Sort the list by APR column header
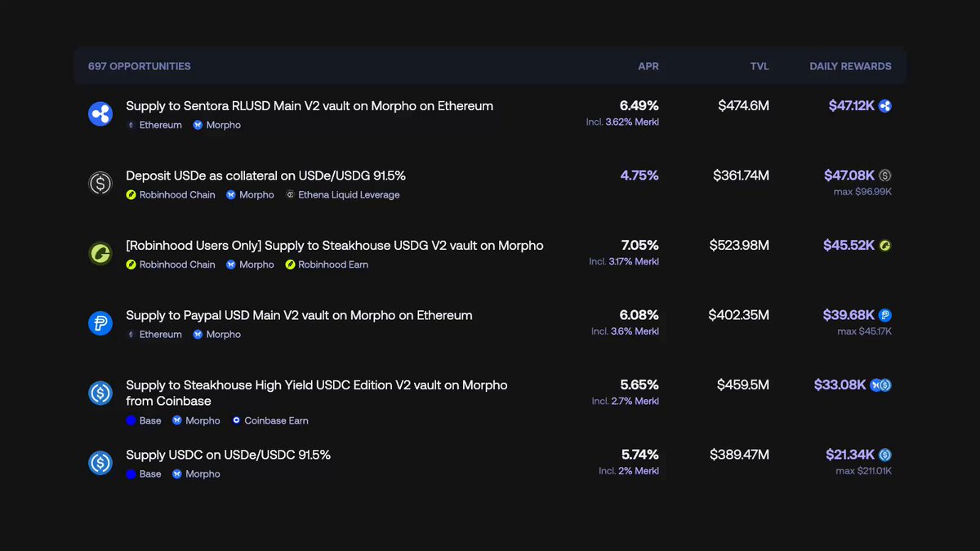The width and height of the screenshot is (980, 551). (x=648, y=66)
